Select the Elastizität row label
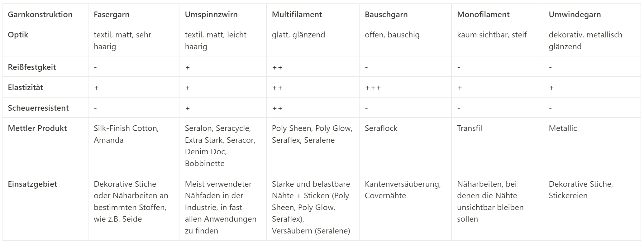This screenshot has height=245, width=644. pyautogui.click(x=26, y=87)
